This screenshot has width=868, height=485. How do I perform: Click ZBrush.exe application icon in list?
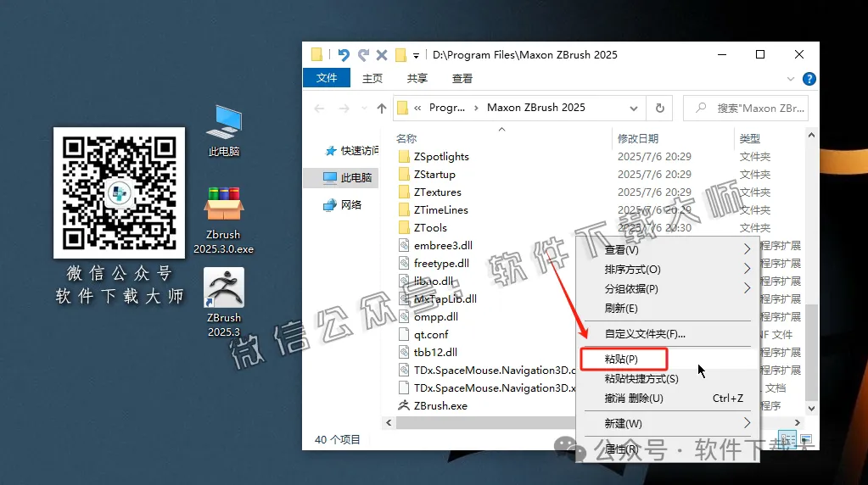tap(404, 405)
